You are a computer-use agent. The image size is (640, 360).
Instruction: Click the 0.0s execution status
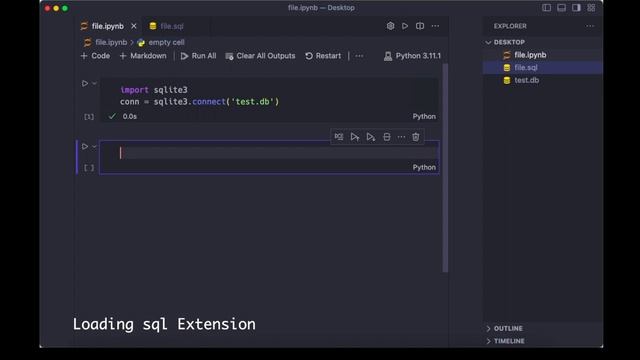coord(130,116)
